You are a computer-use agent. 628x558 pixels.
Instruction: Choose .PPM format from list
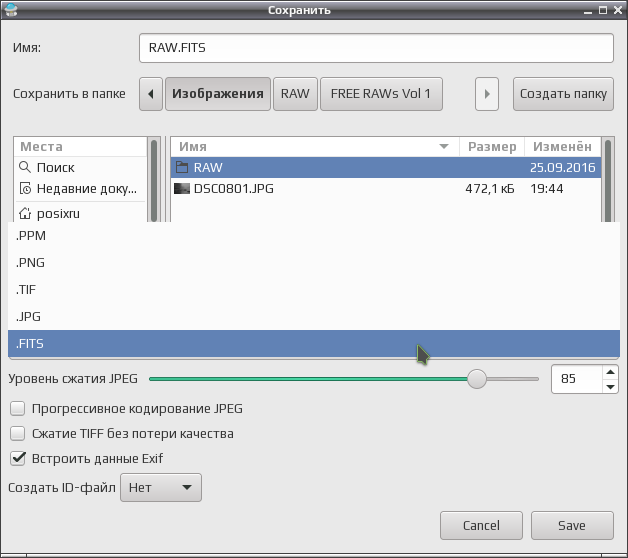tap(314, 236)
